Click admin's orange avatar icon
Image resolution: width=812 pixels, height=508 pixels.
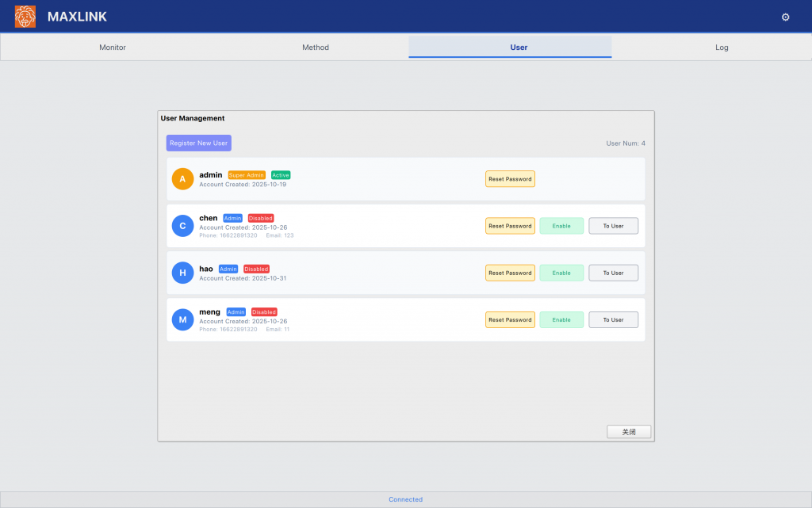182,179
